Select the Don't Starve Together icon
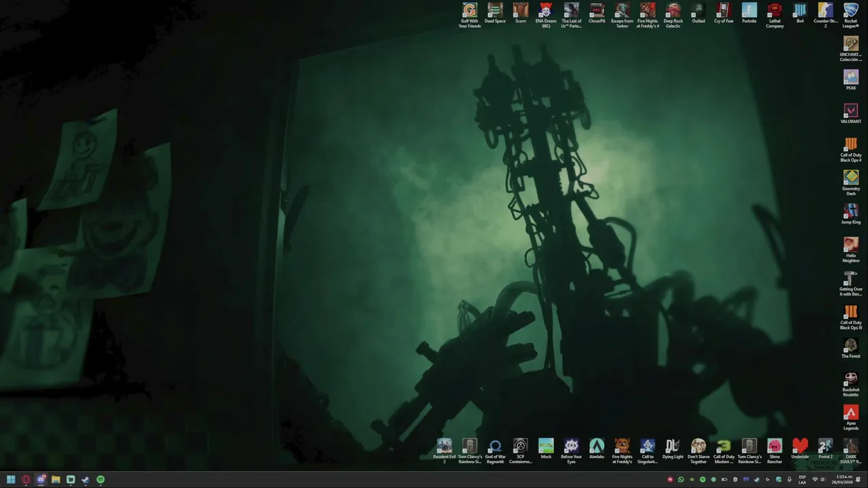Viewport: 868px width, 488px height. point(698,451)
